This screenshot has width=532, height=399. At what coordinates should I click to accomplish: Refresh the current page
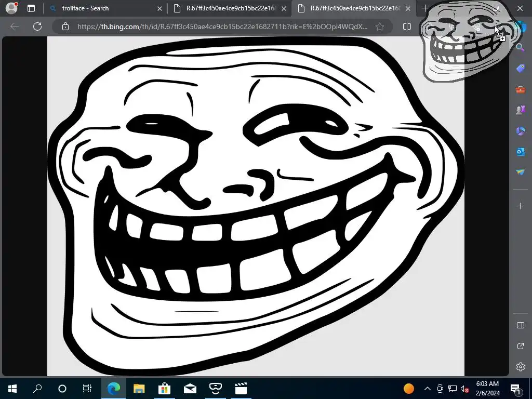point(37,26)
